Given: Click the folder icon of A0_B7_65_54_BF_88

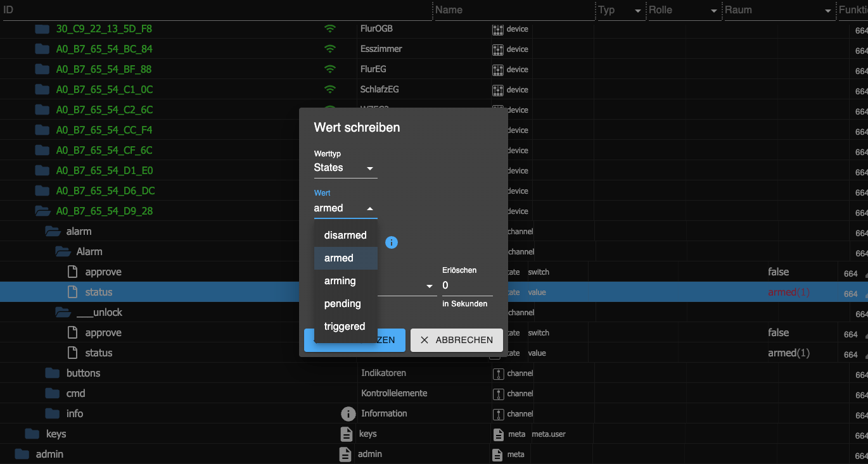Looking at the screenshot, I should tap(42, 69).
